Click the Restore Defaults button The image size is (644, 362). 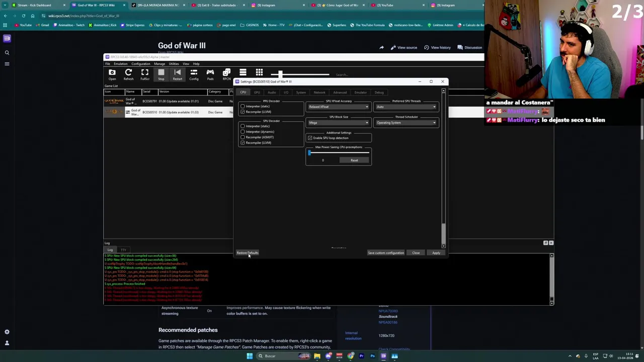tap(247, 253)
